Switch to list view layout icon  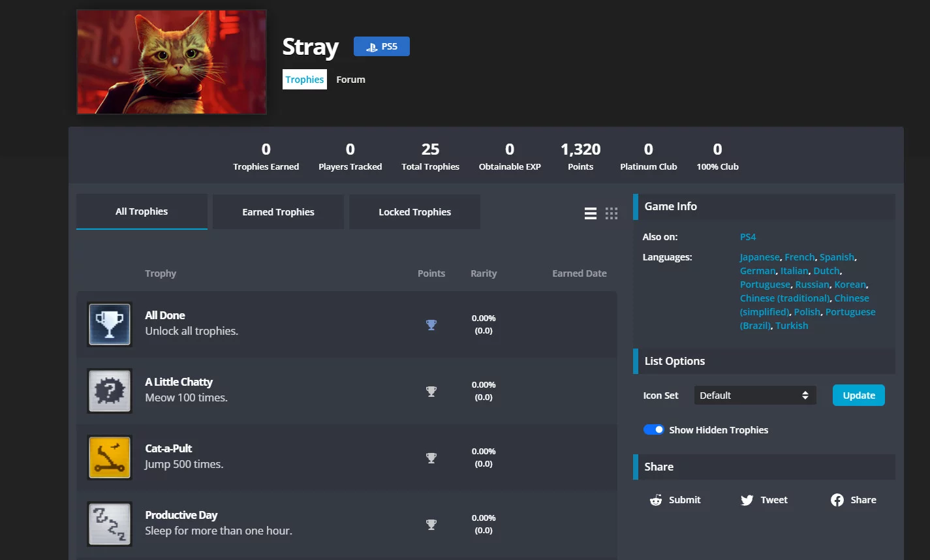point(591,213)
